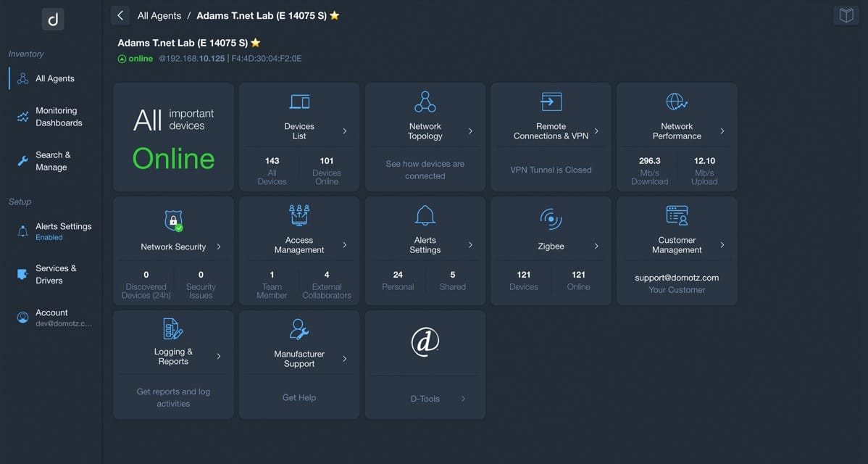Click the back arrow next to breadcrumb
The height and width of the screenshot is (464, 868).
click(x=120, y=14)
